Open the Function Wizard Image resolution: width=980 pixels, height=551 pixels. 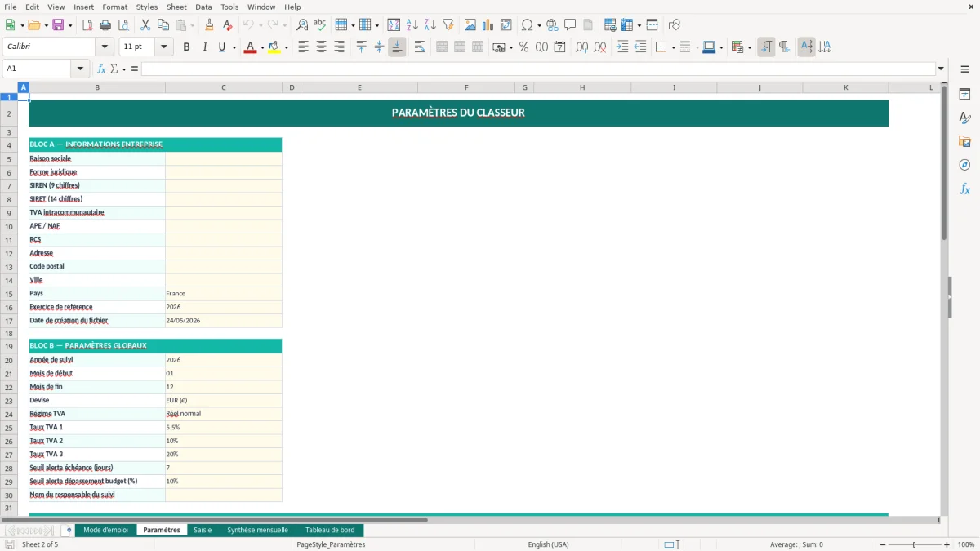(101, 69)
